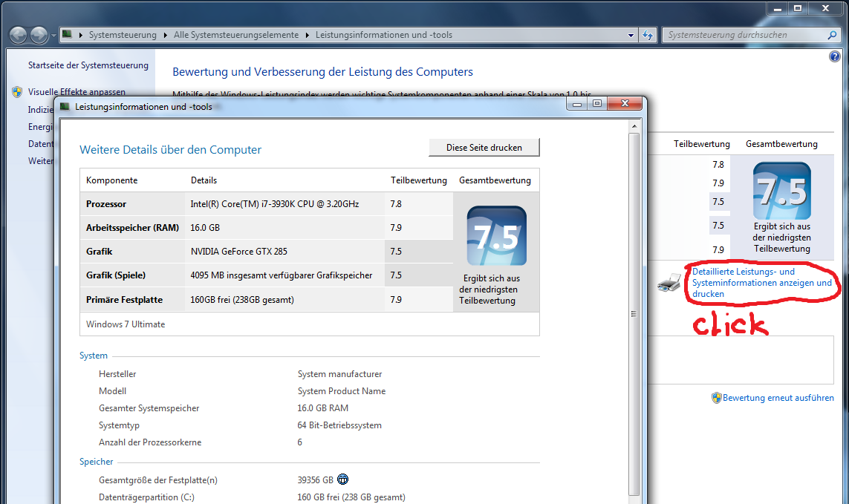Click the search magnifier icon
This screenshot has height=504, width=849.
point(832,35)
